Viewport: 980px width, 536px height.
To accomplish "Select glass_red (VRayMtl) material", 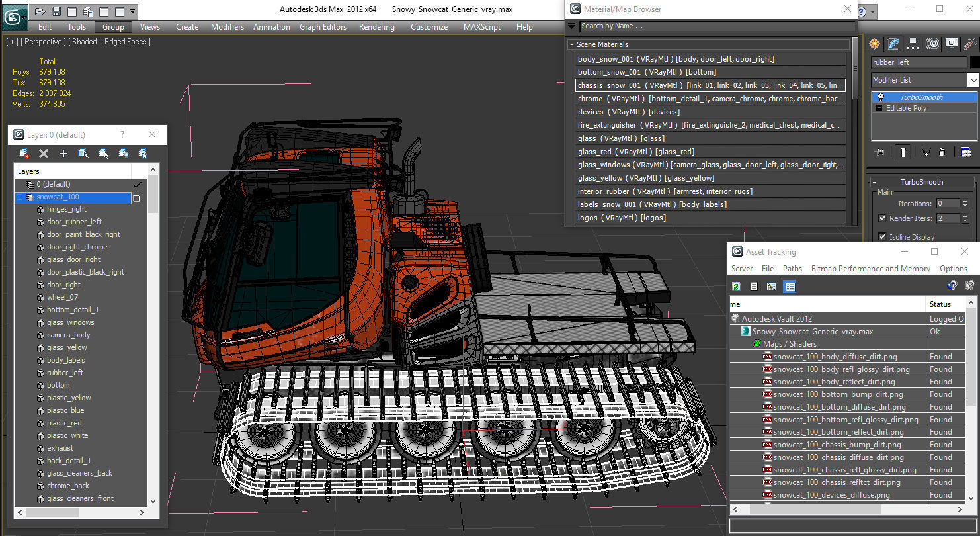I will coord(711,152).
